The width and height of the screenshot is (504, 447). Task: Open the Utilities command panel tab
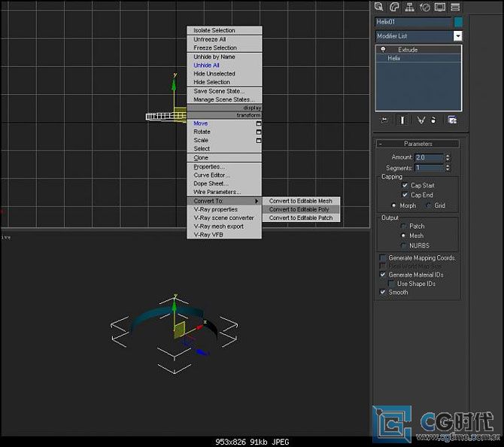coord(455,7)
